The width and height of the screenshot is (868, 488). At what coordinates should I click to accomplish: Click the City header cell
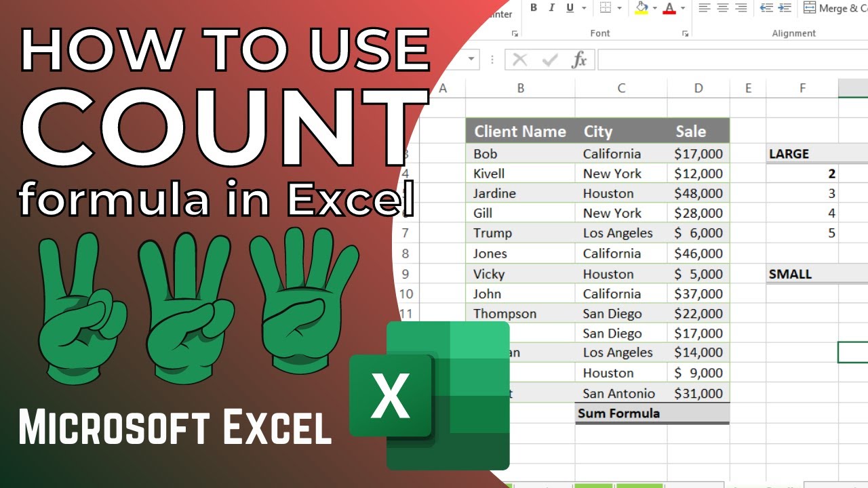click(x=621, y=131)
